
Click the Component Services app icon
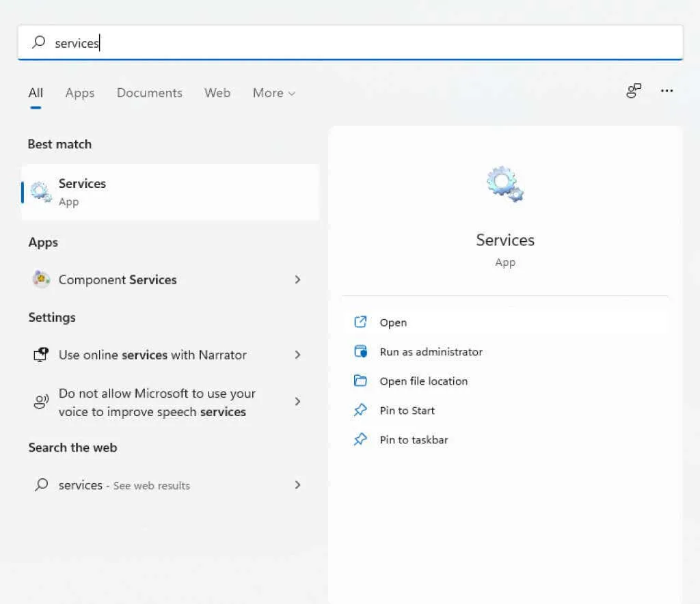click(x=41, y=279)
